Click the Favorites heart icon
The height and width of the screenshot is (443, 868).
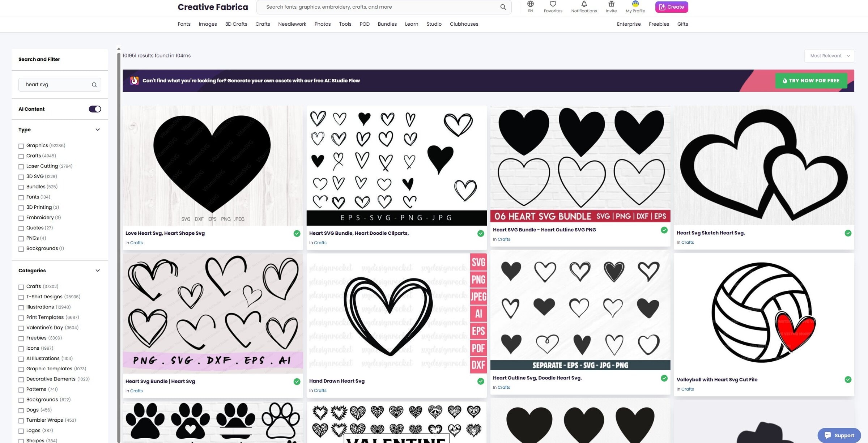point(553,4)
